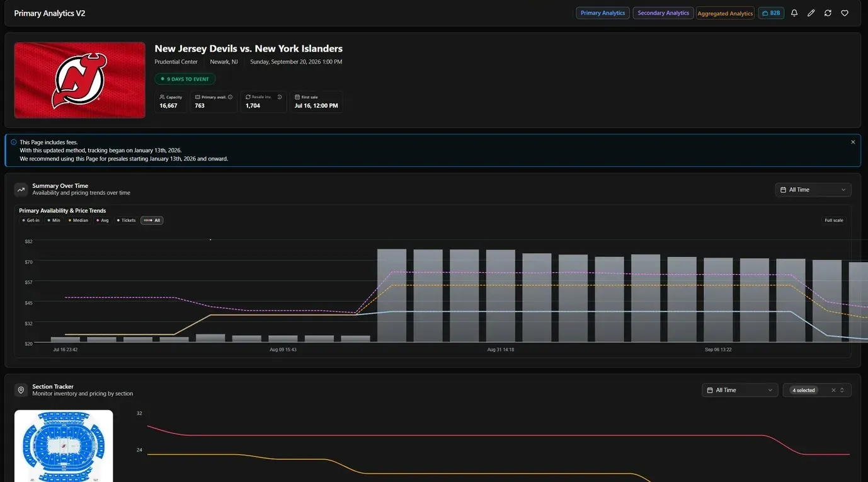Click the Resale inv. info icon
868x482 pixels.
pyautogui.click(x=280, y=97)
